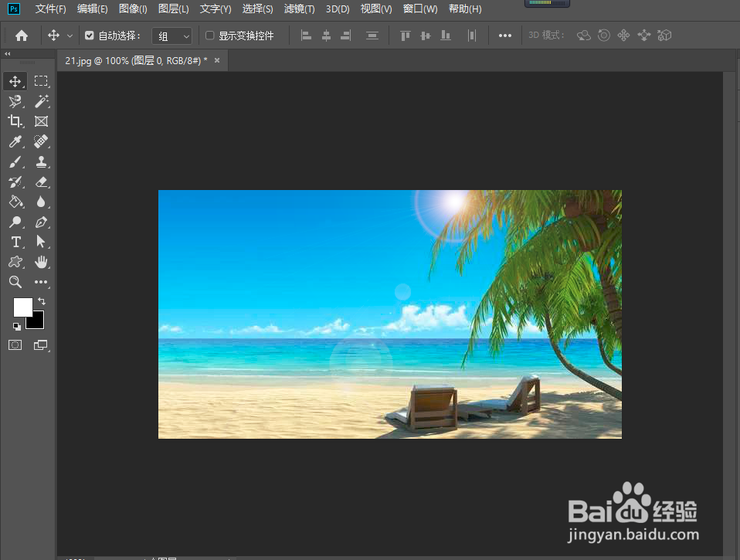The width and height of the screenshot is (740, 560).
Task: Select the Crop tool
Action: point(15,122)
